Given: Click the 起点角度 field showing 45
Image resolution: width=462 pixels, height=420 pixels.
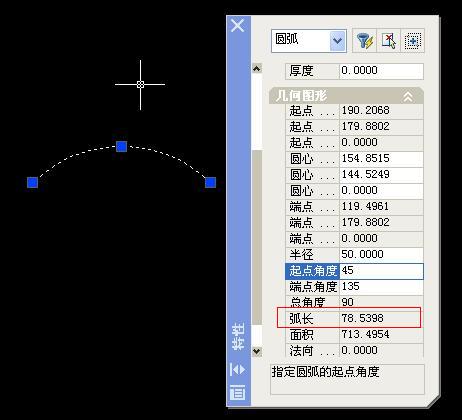Looking at the screenshot, I should click(x=381, y=271).
